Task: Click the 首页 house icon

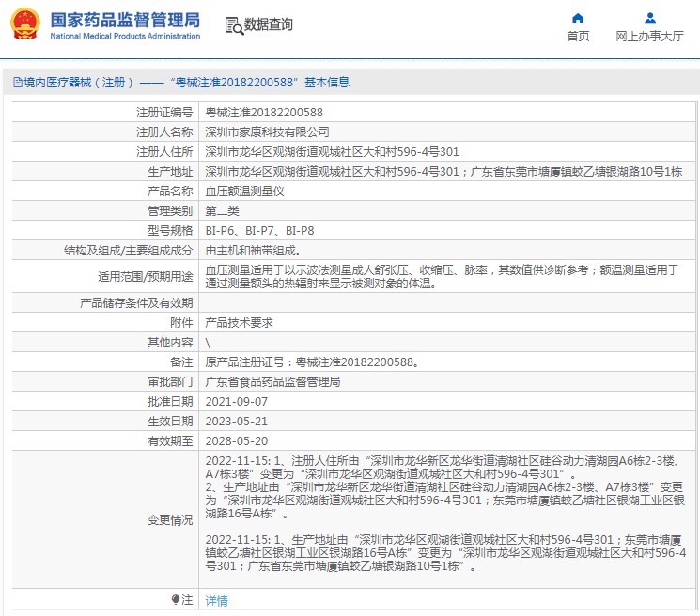Action: [578, 19]
